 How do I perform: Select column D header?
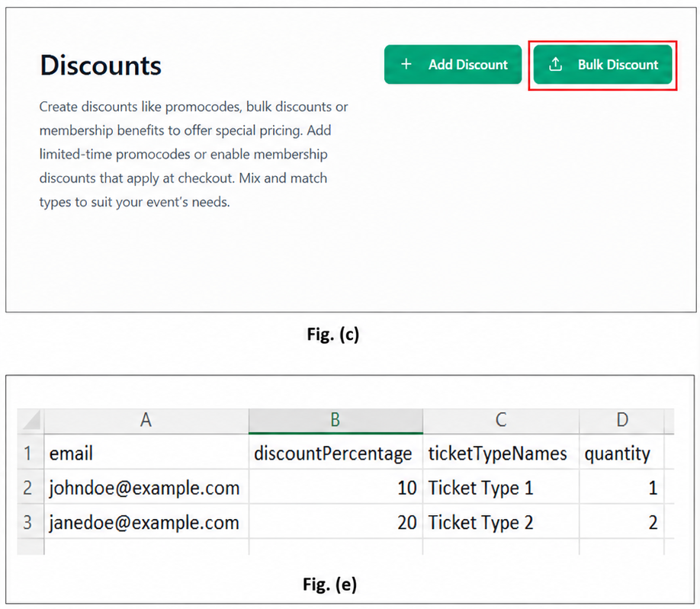point(622,420)
